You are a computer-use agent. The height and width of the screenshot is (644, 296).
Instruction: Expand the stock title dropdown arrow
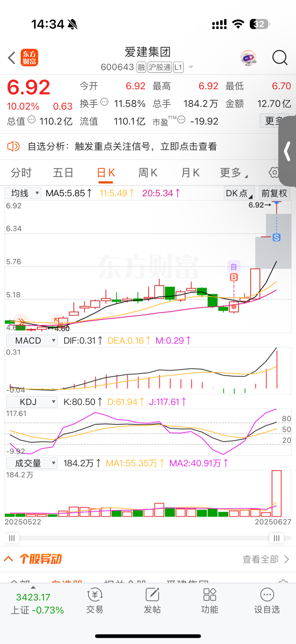(191, 67)
